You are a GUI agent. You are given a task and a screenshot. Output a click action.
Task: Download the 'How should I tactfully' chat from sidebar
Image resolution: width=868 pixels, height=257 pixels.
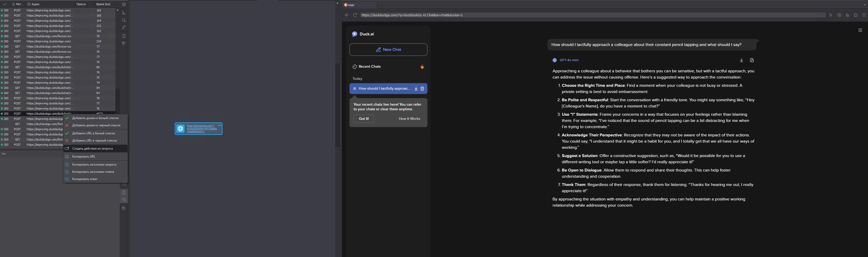(x=416, y=89)
